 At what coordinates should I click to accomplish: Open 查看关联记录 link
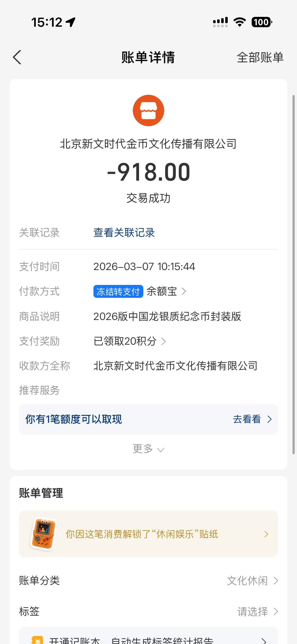124,233
